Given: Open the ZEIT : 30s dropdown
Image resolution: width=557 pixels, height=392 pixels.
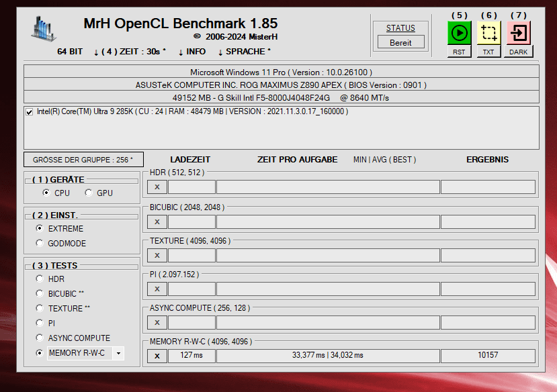Looking at the screenshot, I should pos(130,52).
